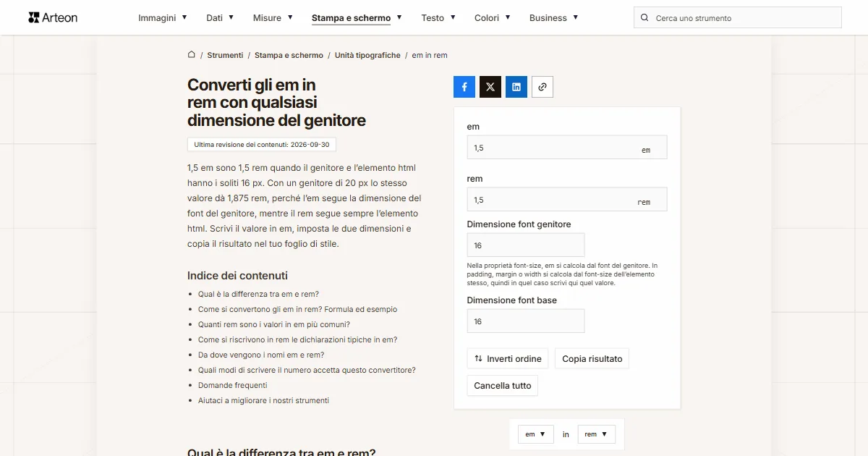Choose the target unit in the rem dropdown
868x456 pixels.
(597, 434)
